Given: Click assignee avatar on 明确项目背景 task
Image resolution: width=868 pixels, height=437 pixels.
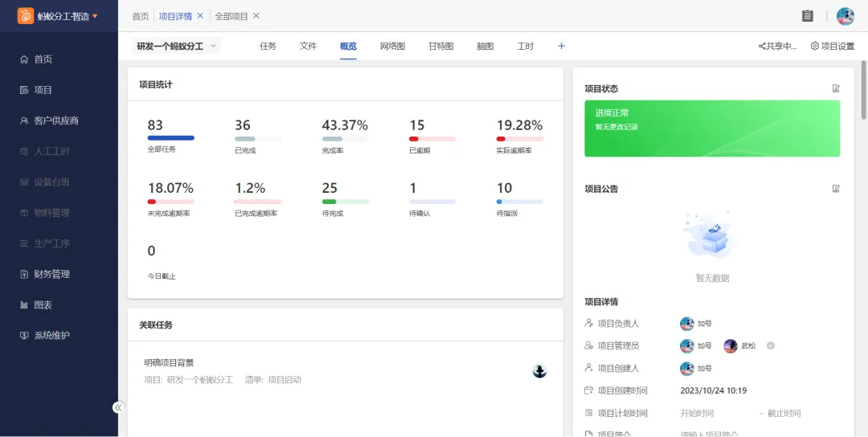Looking at the screenshot, I should (x=540, y=370).
